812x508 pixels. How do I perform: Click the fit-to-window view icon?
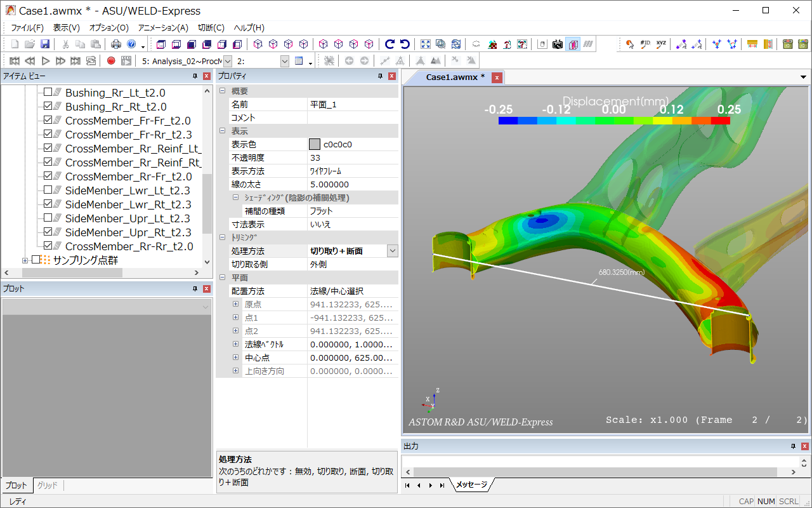click(x=426, y=44)
